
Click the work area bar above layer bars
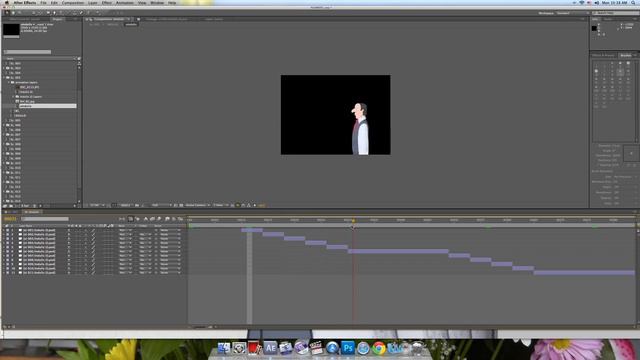411,225
